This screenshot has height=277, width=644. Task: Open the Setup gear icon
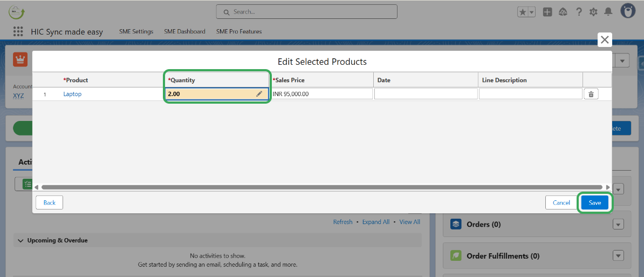point(593,12)
